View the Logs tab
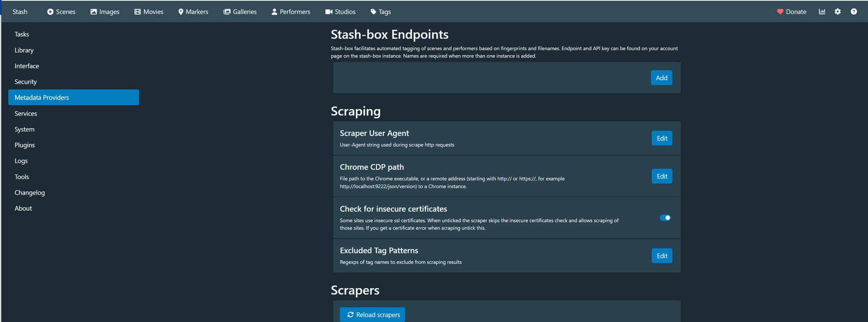 point(74,161)
